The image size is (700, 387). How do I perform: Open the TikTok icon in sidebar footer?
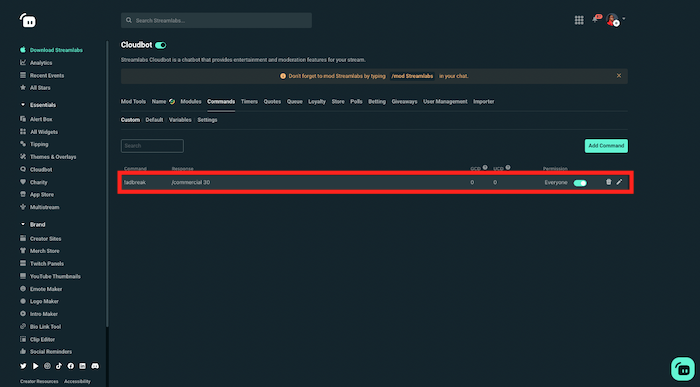pyautogui.click(x=59, y=366)
